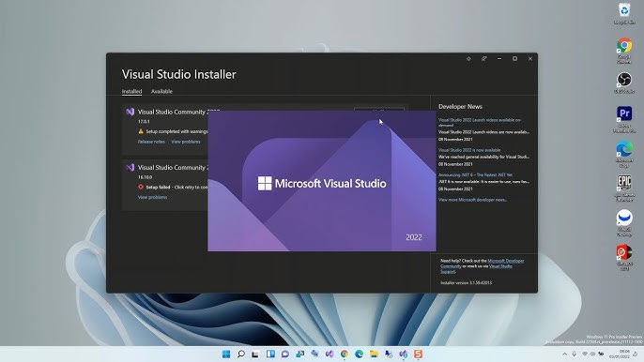Image resolution: width=644 pixels, height=362 pixels.
Task: Open Visual Studio 2022 launch videos news link
Action: pos(480,122)
